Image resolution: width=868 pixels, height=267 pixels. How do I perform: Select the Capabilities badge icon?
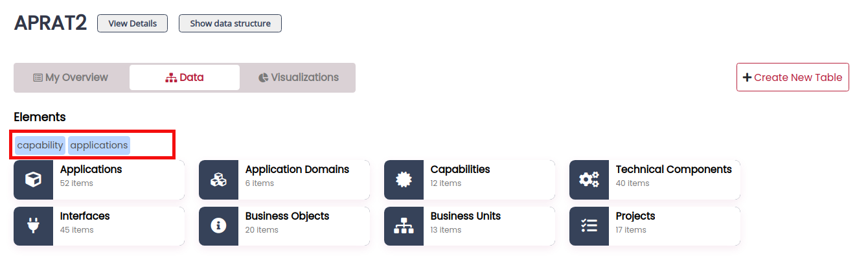[404, 180]
